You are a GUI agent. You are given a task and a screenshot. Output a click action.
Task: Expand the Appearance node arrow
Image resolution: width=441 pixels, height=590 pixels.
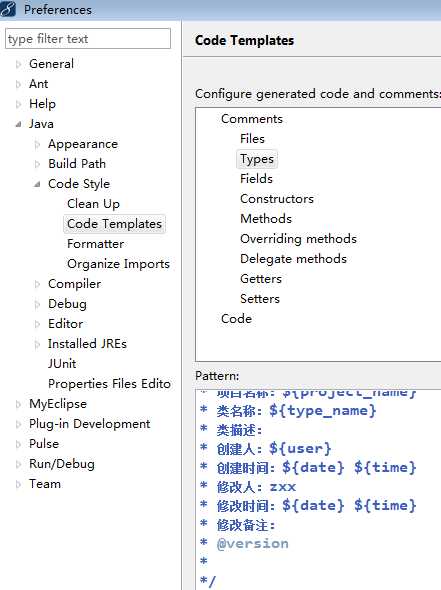coord(37,144)
